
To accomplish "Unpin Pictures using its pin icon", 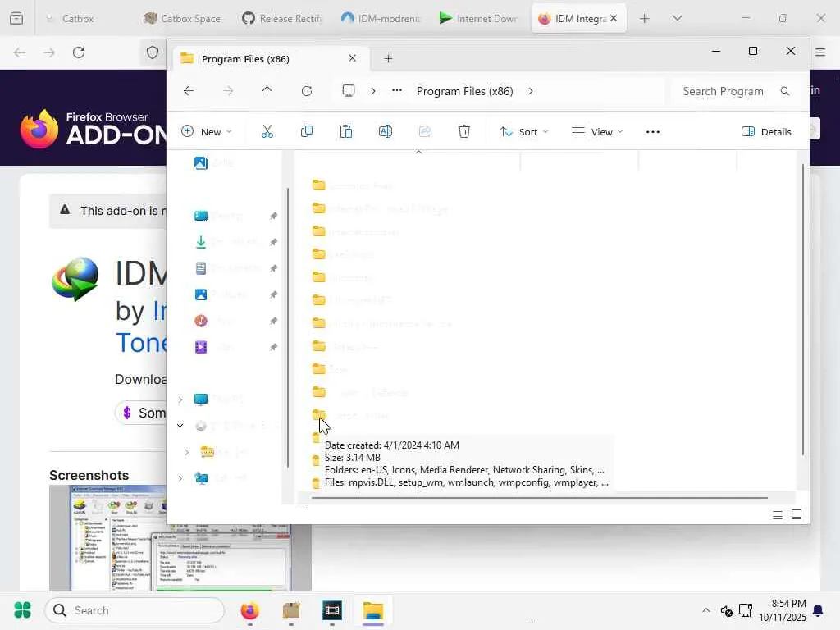I will coord(273,294).
